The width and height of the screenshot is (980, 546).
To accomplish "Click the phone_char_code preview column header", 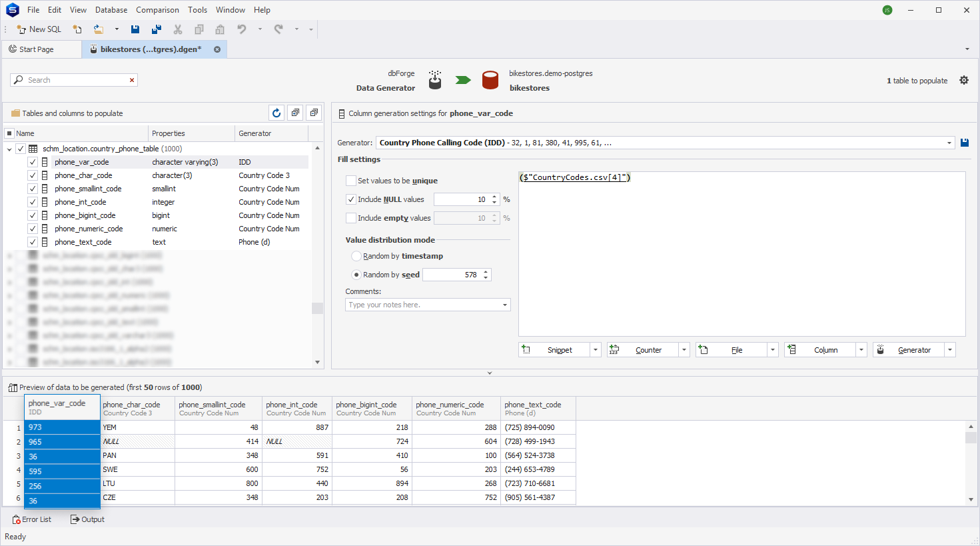I will pyautogui.click(x=137, y=409).
